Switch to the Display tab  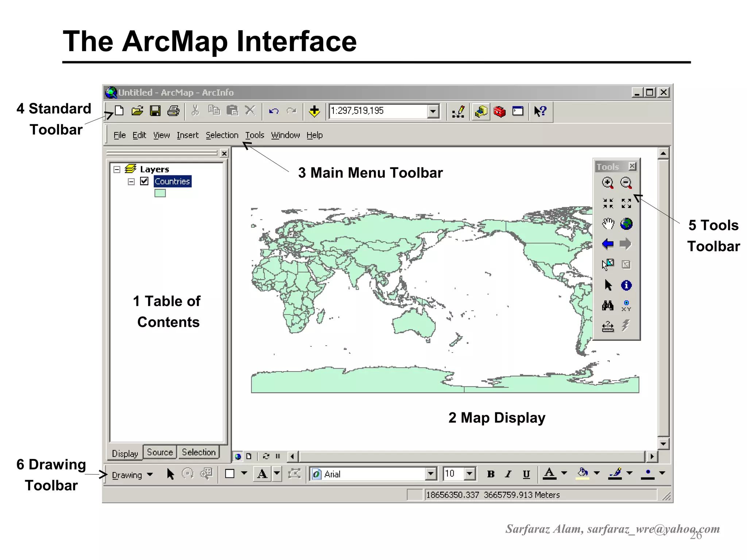[x=125, y=453]
